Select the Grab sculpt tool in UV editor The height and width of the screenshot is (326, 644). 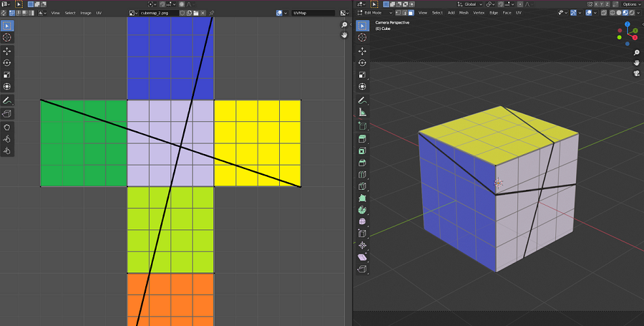(7, 128)
